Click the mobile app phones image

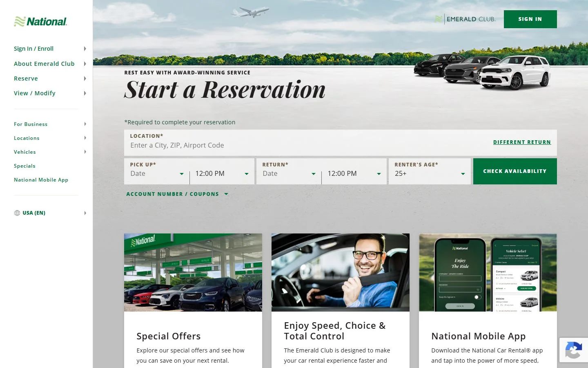click(x=488, y=272)
